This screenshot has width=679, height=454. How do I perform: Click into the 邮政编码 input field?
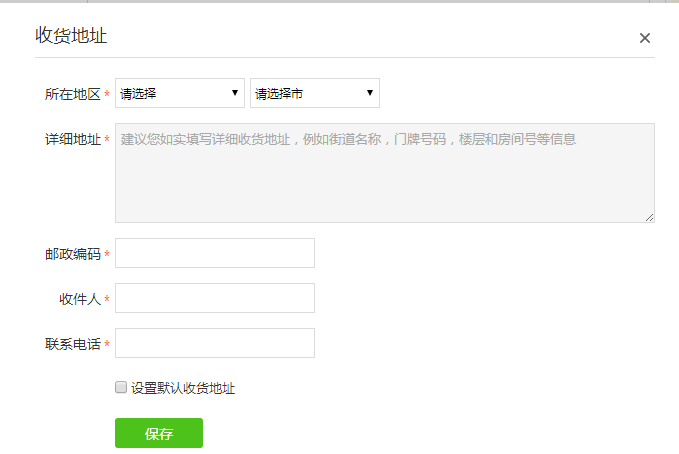pyautogui.click(x=215, y=253)
